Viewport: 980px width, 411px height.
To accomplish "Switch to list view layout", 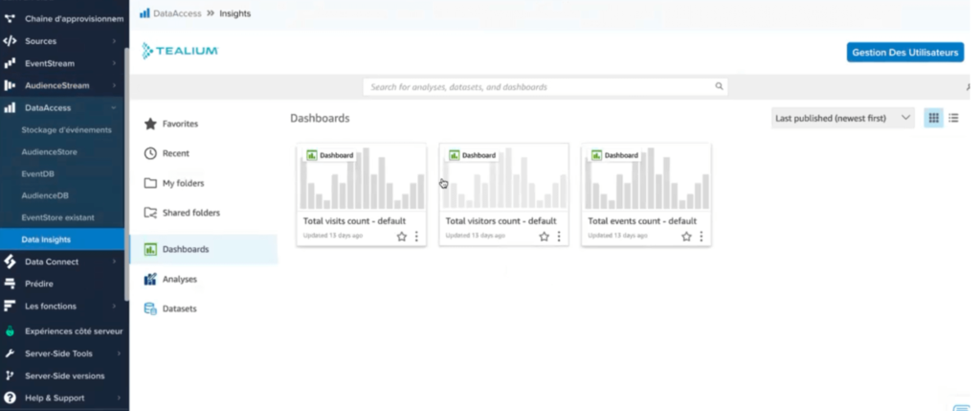I will pyautogui.click(x=953, y=118).
